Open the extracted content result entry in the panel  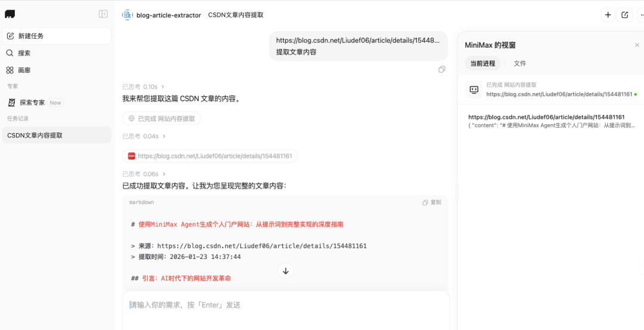[x=552, y=121]
